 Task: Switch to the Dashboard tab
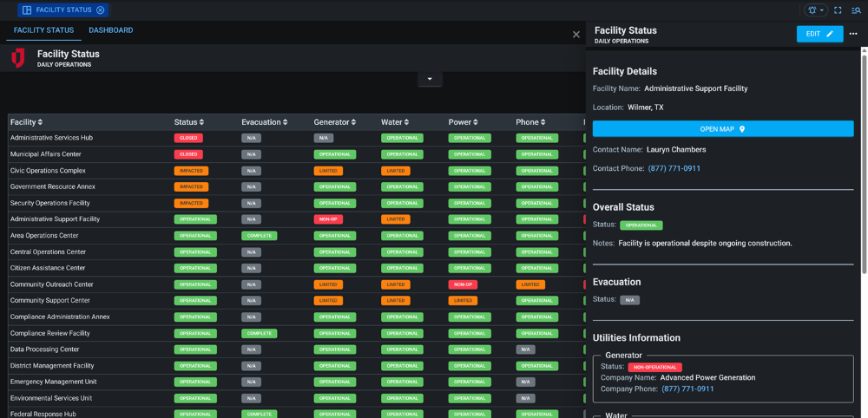110,30
